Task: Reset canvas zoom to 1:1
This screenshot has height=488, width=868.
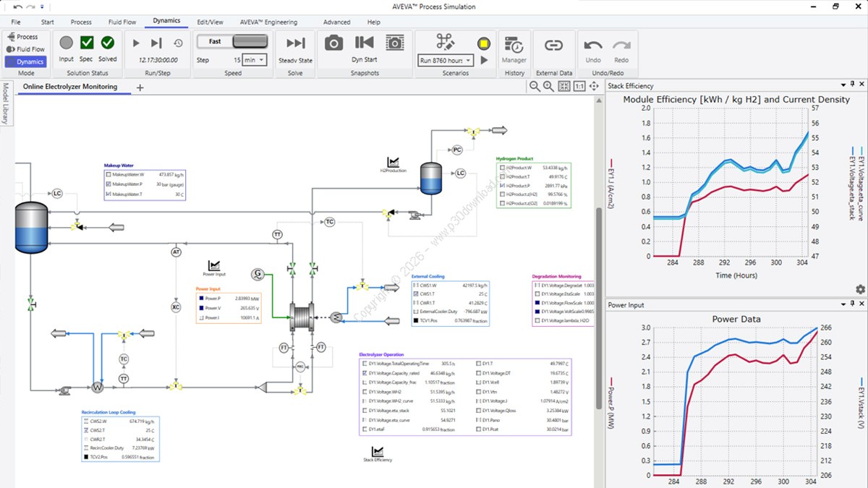Action: 579,86
